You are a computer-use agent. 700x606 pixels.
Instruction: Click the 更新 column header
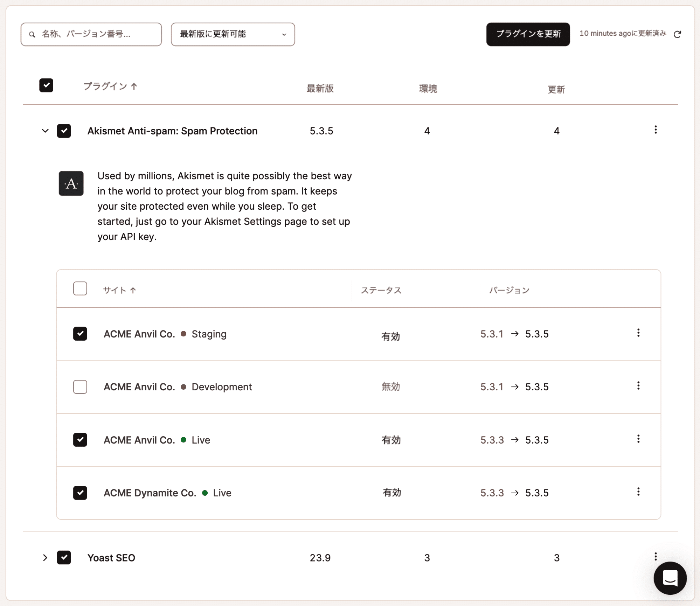click(x=556, y=90)
